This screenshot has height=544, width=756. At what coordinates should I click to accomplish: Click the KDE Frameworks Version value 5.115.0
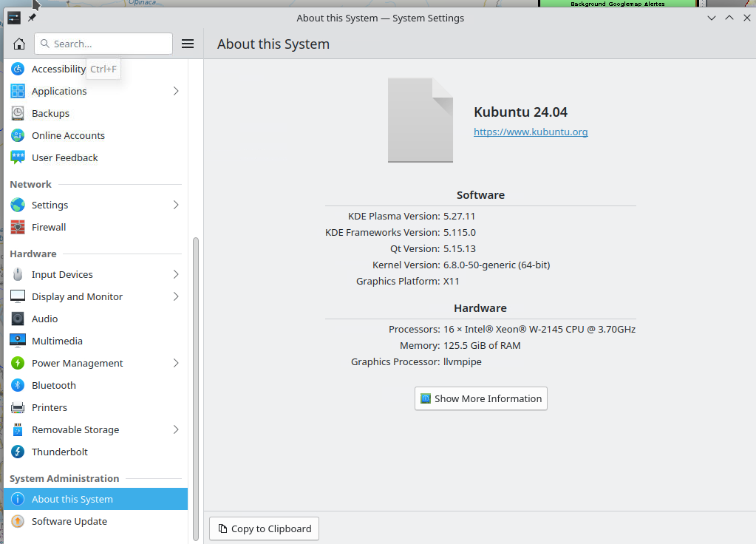[x=460, y=232]
